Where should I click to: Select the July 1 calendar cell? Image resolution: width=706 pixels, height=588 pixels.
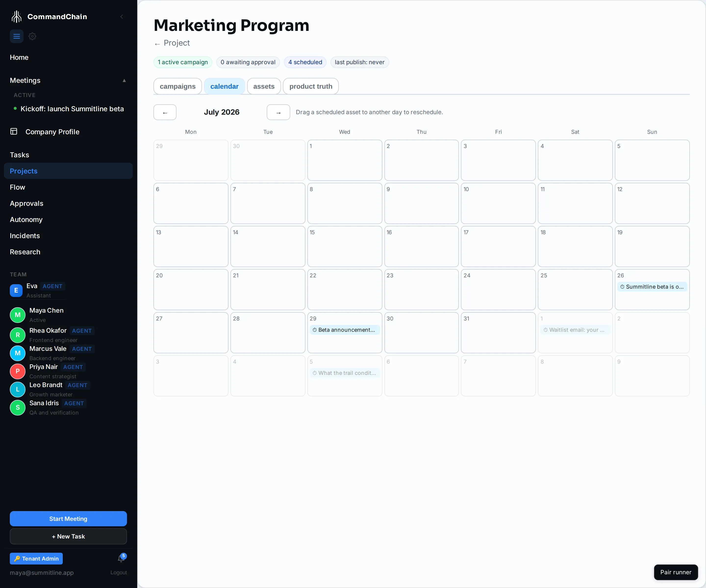(x=345, y=160)
